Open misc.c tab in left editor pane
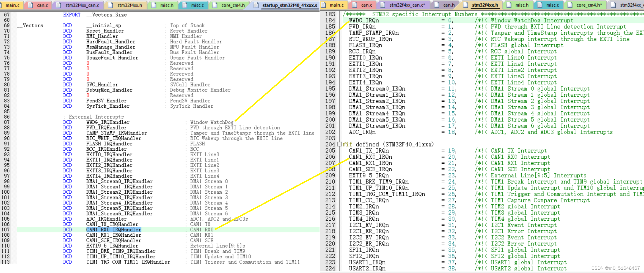The height and width of the screenshot is (273, 644). click(x=194, y=5)
